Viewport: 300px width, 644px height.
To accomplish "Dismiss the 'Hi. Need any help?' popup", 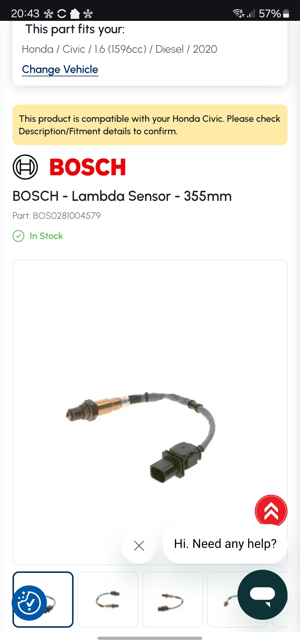I will point(139,546).
